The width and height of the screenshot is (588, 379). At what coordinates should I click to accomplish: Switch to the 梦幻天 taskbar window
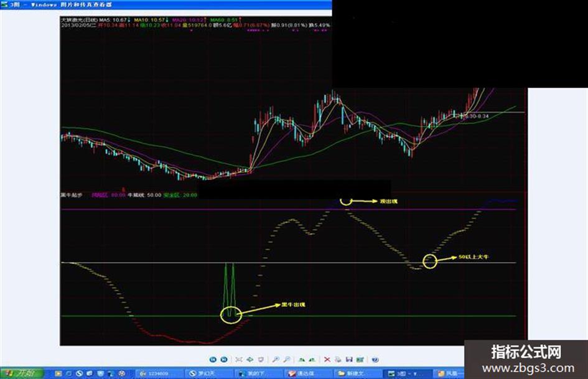(x=208, y=373)
